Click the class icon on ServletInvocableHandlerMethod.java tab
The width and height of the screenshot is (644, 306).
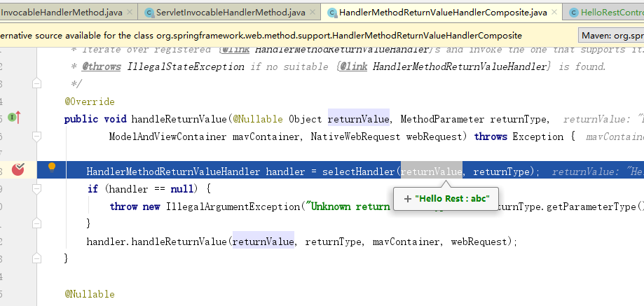coord(149,13)
